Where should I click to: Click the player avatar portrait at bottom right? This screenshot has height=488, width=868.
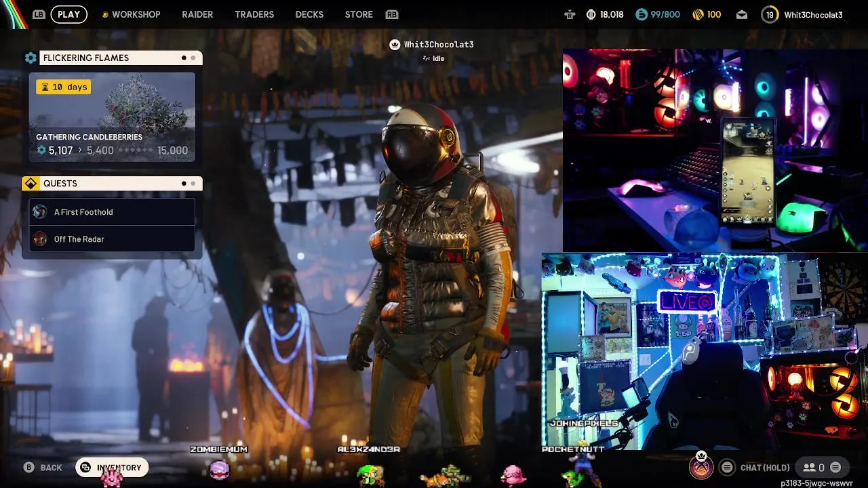click(x=701, y=467)
